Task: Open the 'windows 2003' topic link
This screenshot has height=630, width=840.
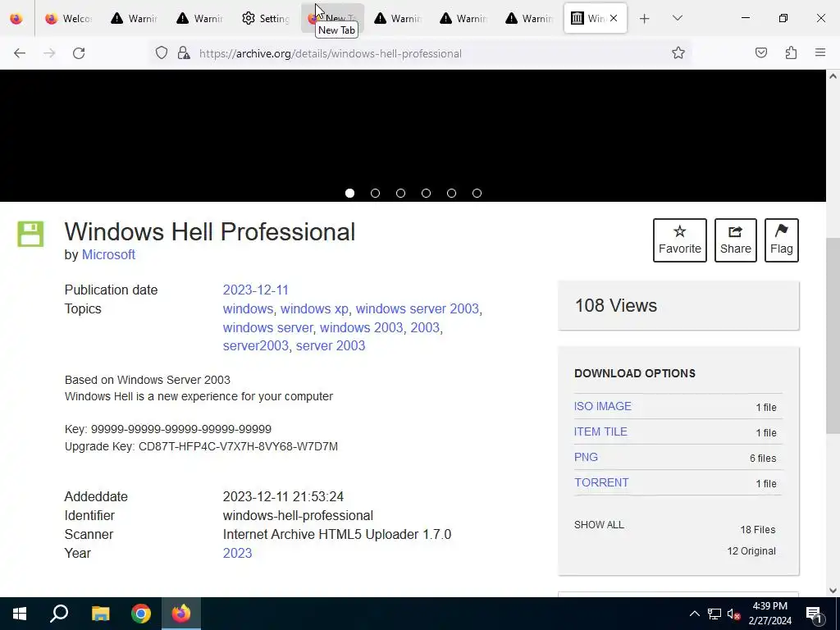Action: [362, 327]
